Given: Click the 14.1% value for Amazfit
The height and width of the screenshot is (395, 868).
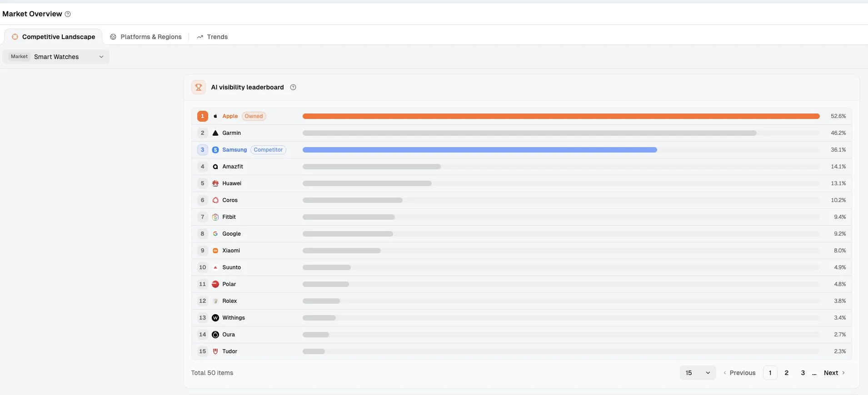Looking at the screenshot, I should point(838,167).
